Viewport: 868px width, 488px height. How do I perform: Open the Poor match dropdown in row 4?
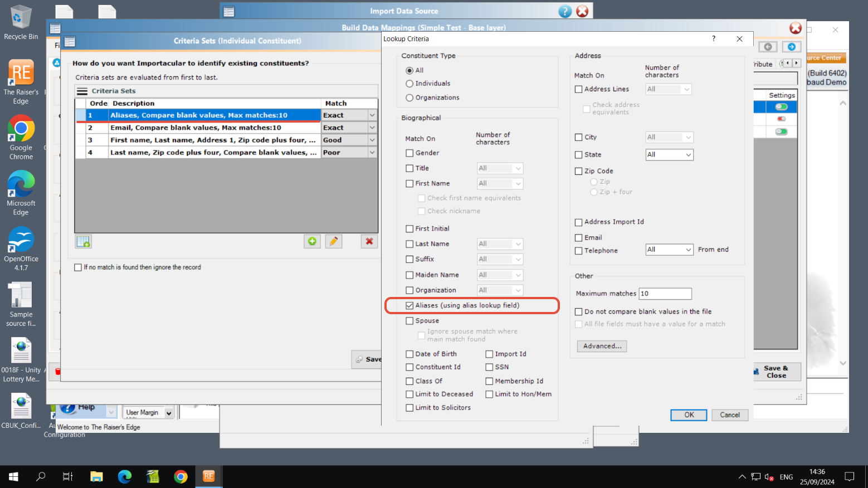pyautogui.click(x=372, y=152)
